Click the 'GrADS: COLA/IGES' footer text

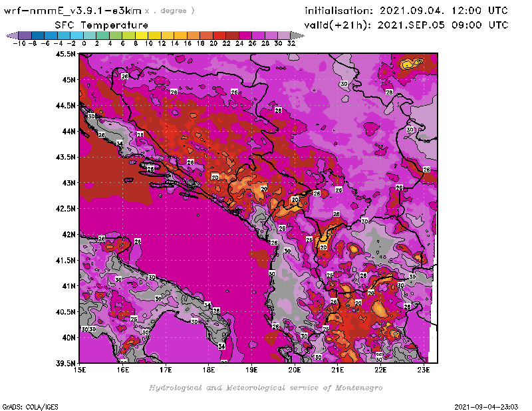pyautogui.click(x=30, y=407)
